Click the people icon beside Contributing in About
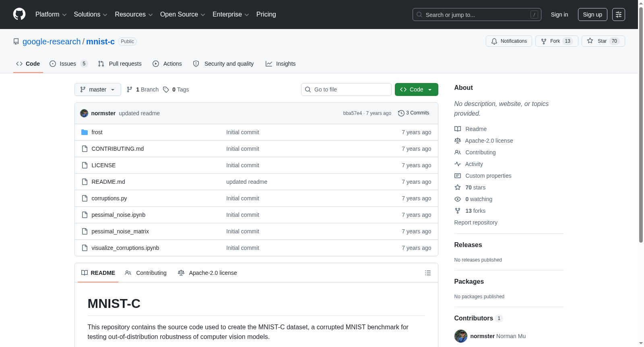Viewport: 644px width, 347px height. click(458, 152)
